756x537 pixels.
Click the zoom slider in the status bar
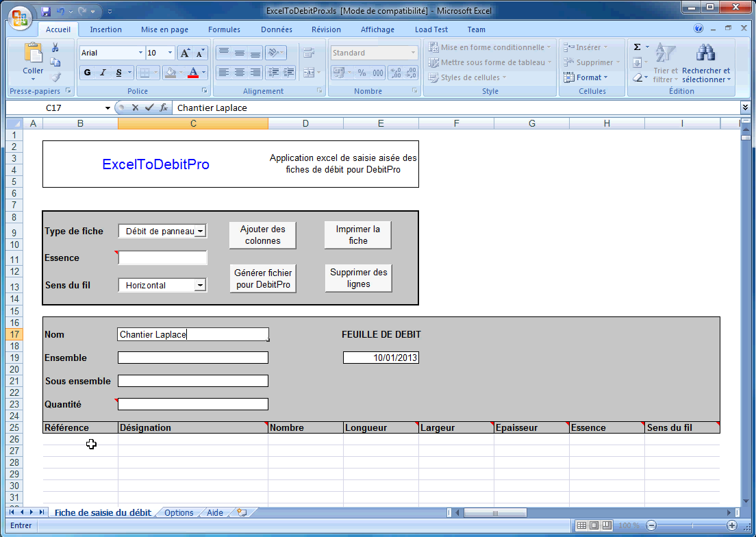pos(692,525)
